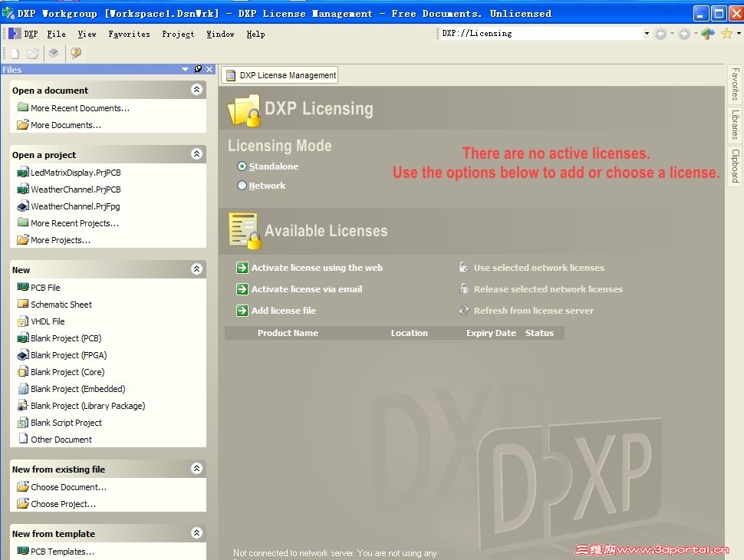Viewport: 744px width, 560px height.
Task: Click the help question mark toolbar icon
Action: (x=75, y=53)
